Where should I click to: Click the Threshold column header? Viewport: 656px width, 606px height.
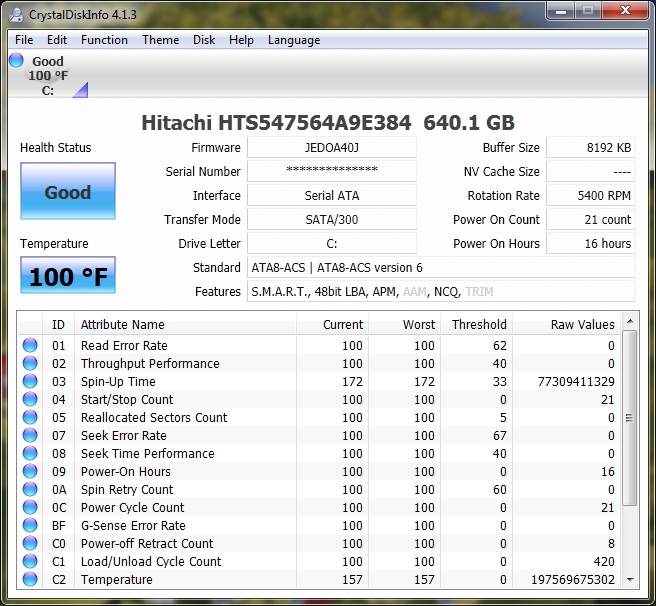pyautogui.click(x=476, y=324)
